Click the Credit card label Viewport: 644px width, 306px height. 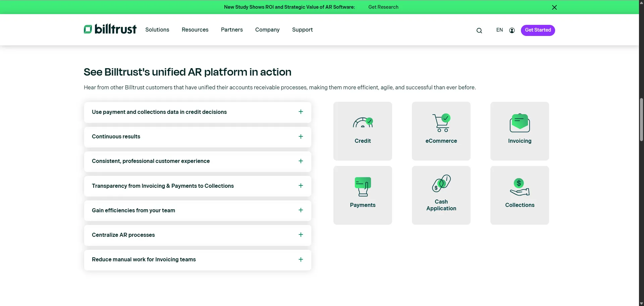363,141
